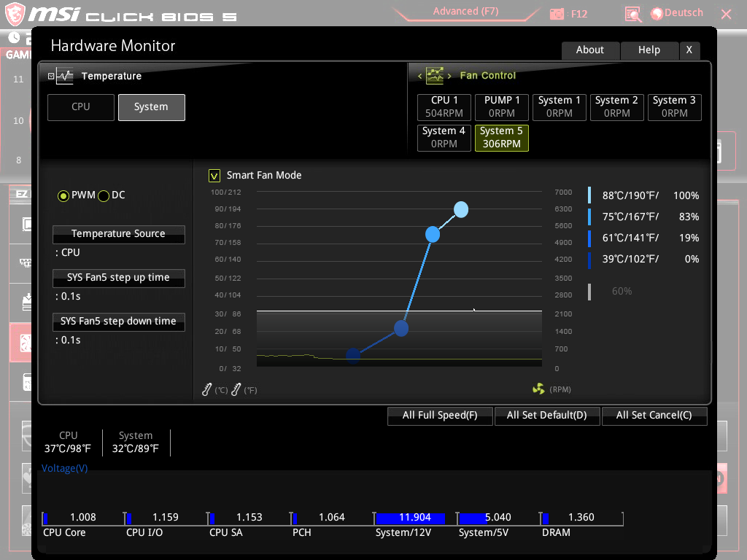Select the System 5 fan tab
The width and height of the screenshot is (747, 560).
tap(502, 138)
